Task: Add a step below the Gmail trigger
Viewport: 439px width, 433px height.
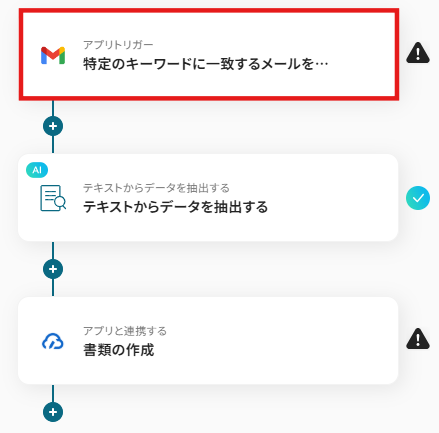Action: 53,126
